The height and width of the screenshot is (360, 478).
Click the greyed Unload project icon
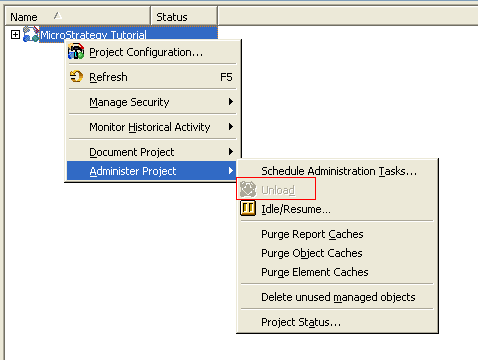point(248,189)
